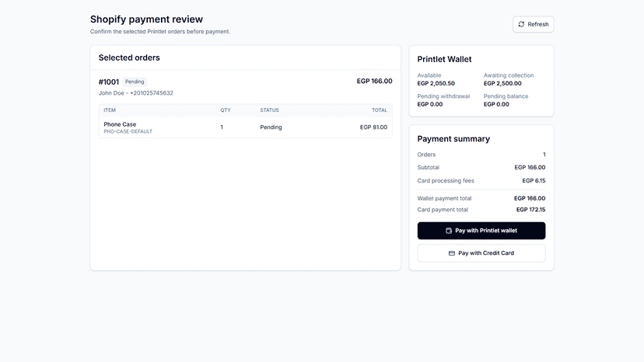
Task: Click the Pending withdrawal label
Action: tap(443, 96)
